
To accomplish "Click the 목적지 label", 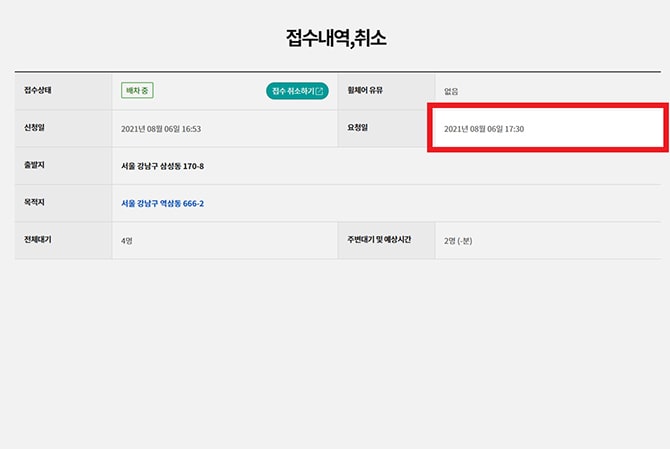I will click(34, 202).
